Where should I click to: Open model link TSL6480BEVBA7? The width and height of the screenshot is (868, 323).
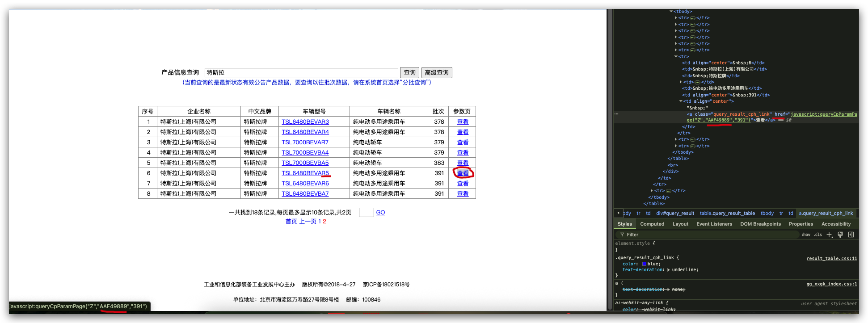(305, 194)
